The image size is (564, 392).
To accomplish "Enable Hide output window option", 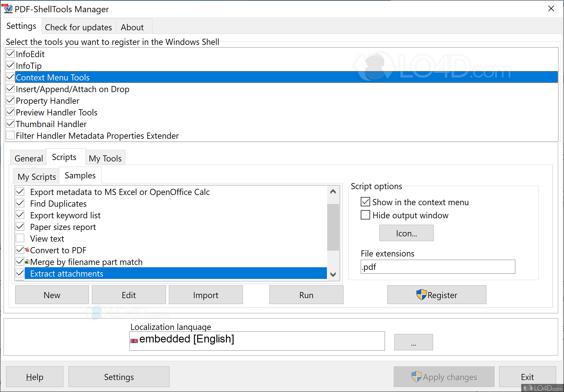I will (x=365, y=215).
